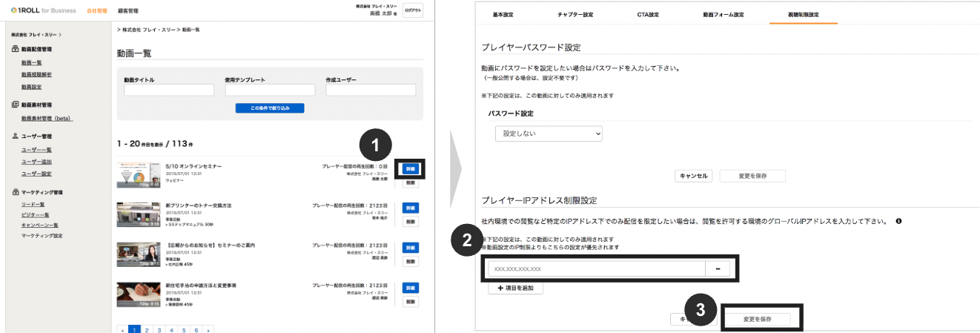Open ビジター一覧 in the sidebar
This screenshot has width=980, height=333.
click(36, 214)
